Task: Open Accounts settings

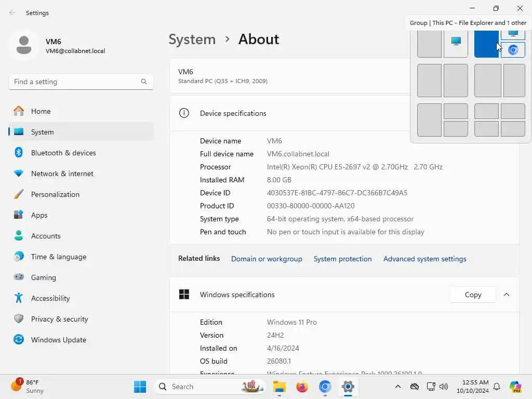Action: (x=81, y=236)
